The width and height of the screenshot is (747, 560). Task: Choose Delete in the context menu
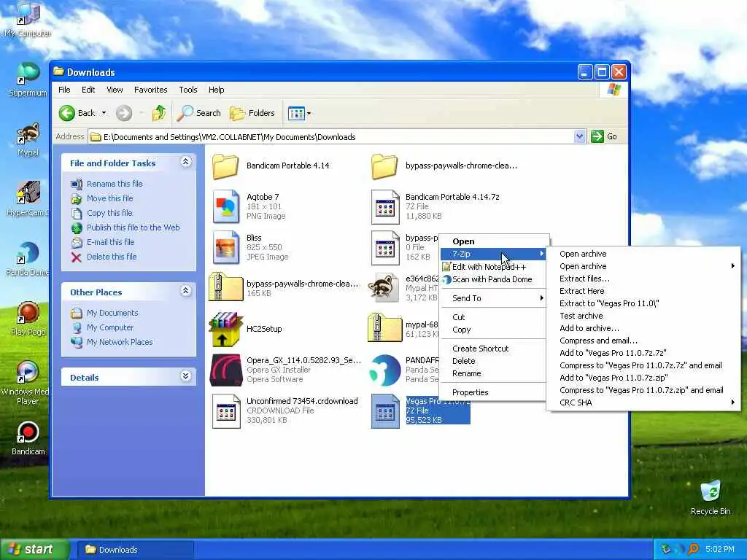pyautogui.click(x=492, y=361)
